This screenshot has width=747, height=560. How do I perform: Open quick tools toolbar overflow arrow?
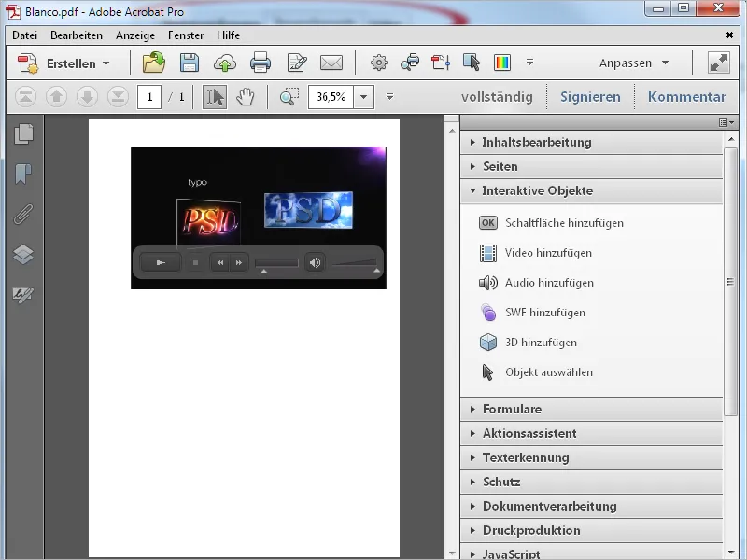click(x=529, y=62)
